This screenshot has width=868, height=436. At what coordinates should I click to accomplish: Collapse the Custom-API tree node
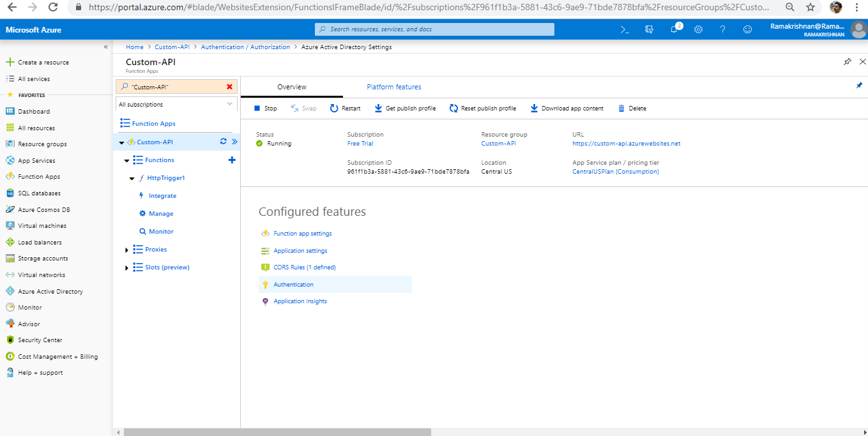point(121,142)
